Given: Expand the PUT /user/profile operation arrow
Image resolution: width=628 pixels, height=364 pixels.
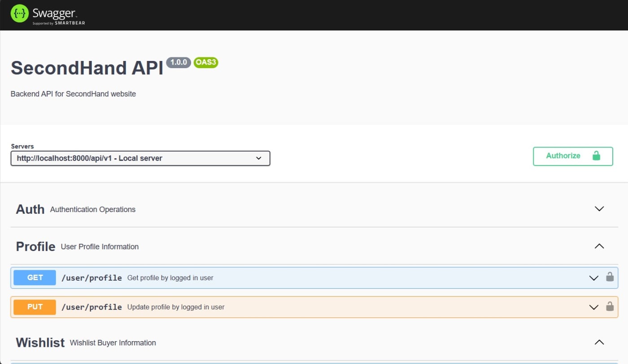Looking at the screenshot, I should (593, 307).
